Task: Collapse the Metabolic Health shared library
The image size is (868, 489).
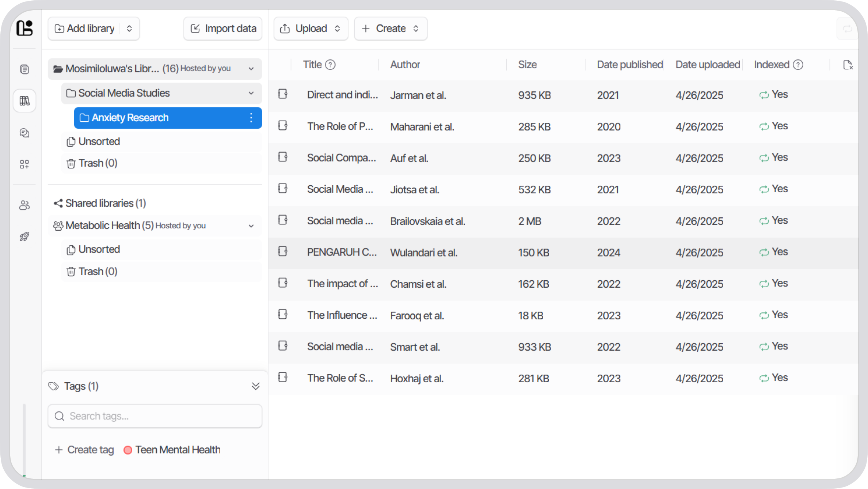Action: (x=251, y=226)
